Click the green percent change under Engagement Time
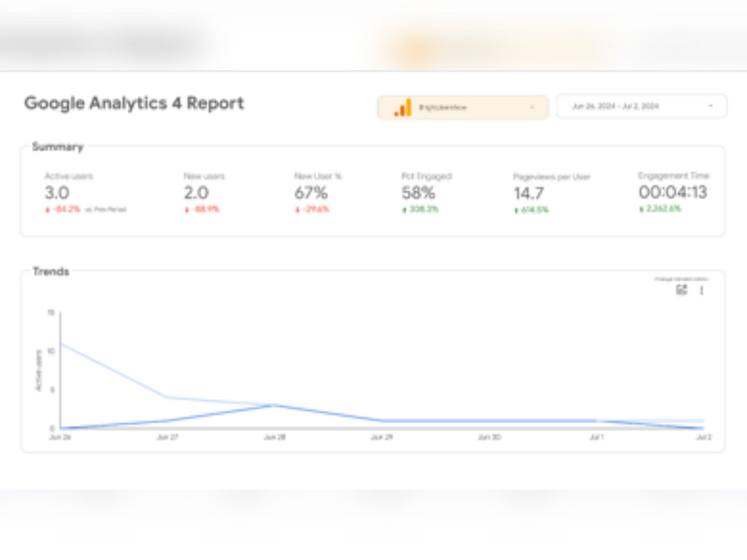747x560 pixels. click(x=660, y=208)
